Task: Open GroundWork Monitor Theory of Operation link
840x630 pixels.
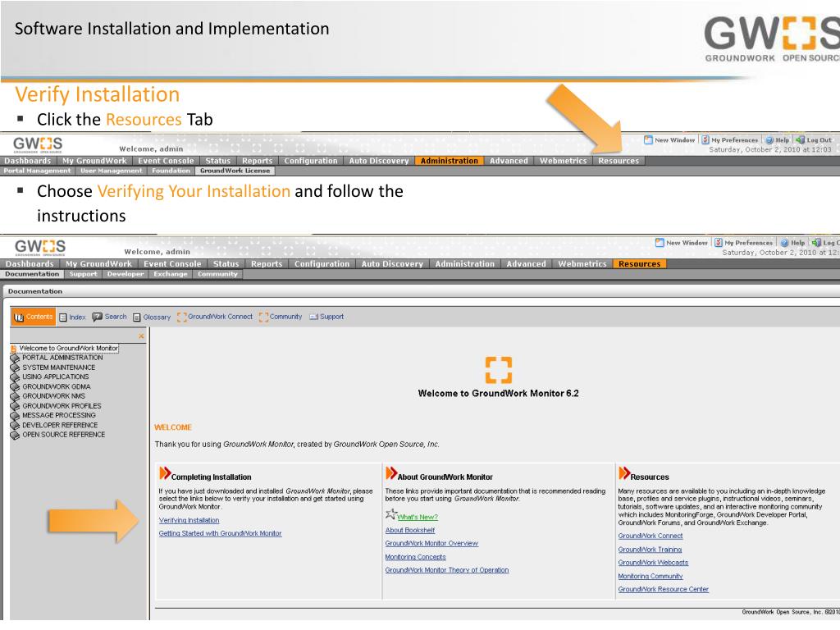Action: pyautogui.click(x=447, y=571)
